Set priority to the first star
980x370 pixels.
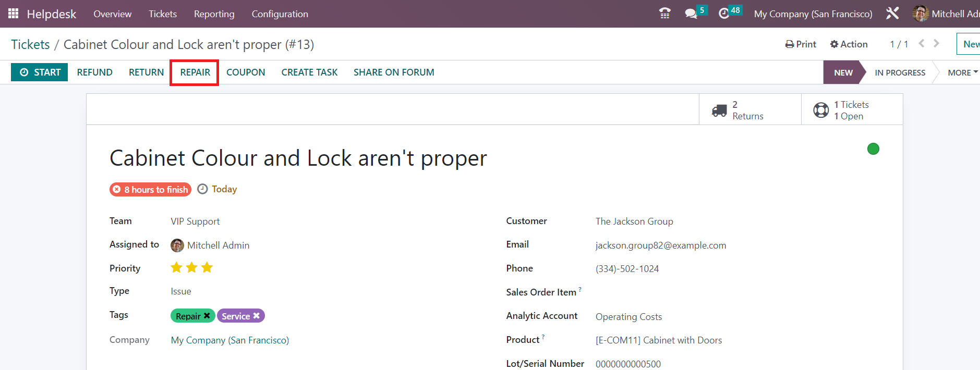click(177, 268)
